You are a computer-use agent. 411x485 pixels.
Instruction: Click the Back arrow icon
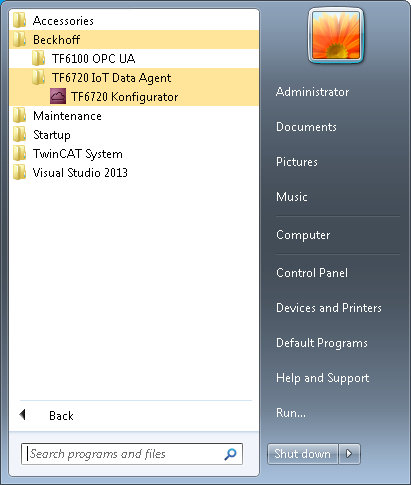click(x=23, y=415)
